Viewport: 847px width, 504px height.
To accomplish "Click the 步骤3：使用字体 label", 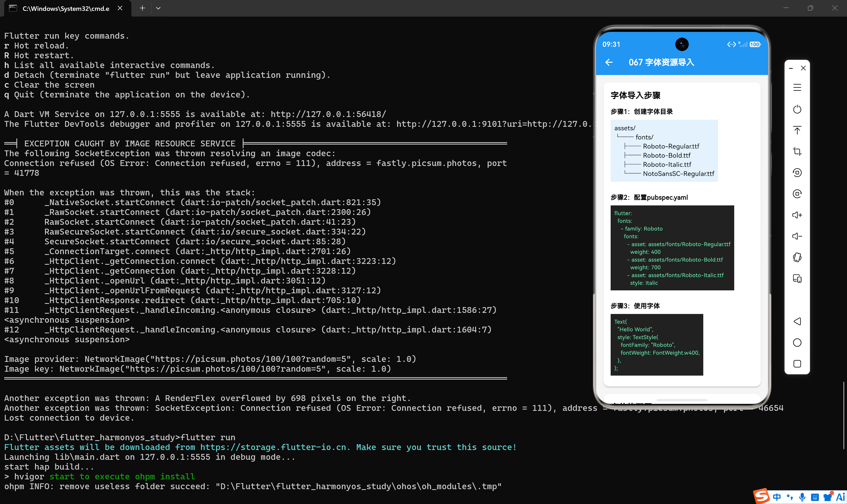I will (x=635, y=306).
